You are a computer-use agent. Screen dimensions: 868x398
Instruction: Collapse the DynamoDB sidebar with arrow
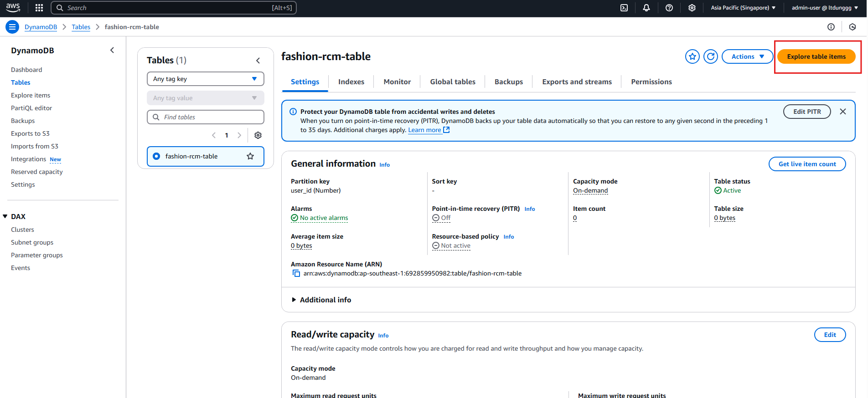tap(112, 50)
